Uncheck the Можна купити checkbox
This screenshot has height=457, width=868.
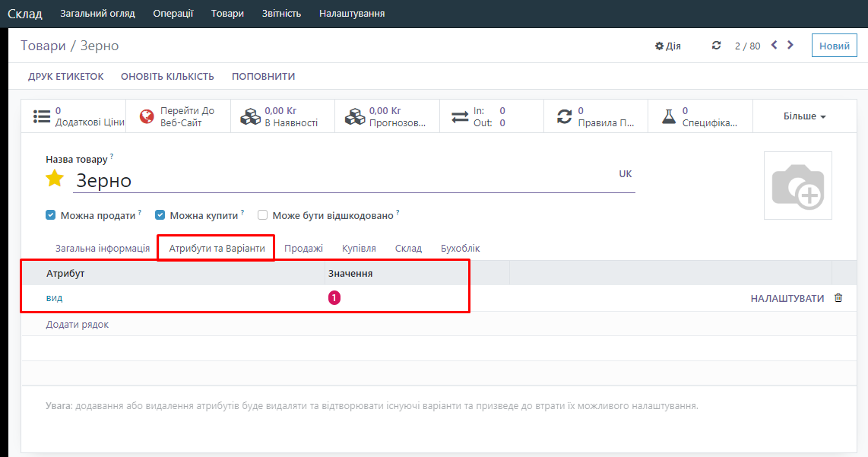[160, 215]
